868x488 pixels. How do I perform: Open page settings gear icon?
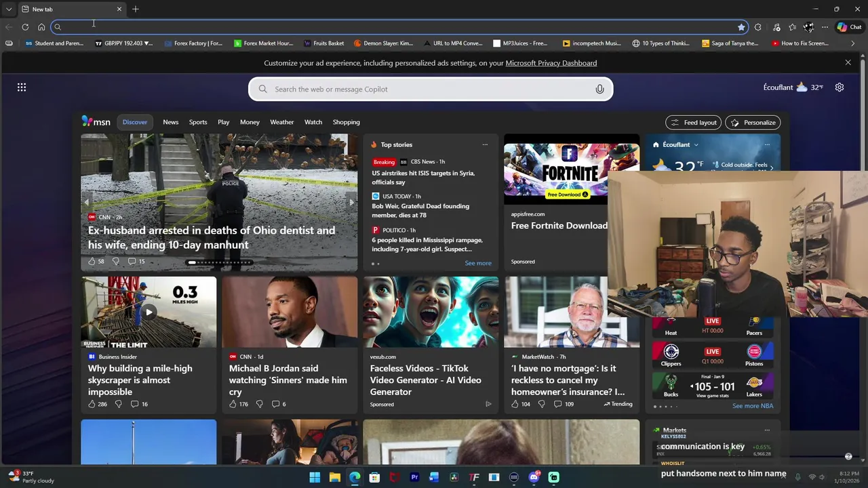(x=840, y=87)
